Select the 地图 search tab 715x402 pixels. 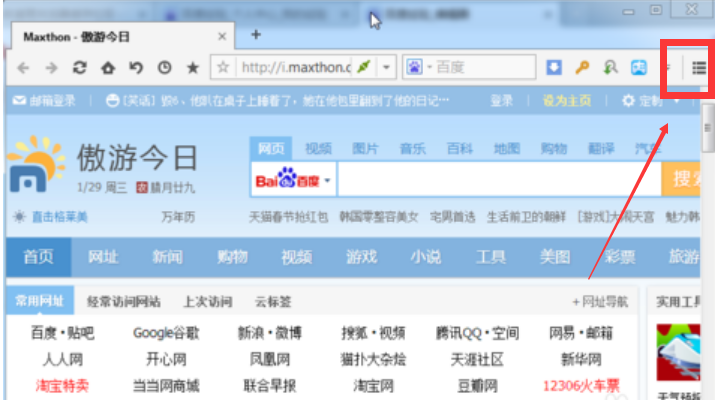click(x=507, y=149)
